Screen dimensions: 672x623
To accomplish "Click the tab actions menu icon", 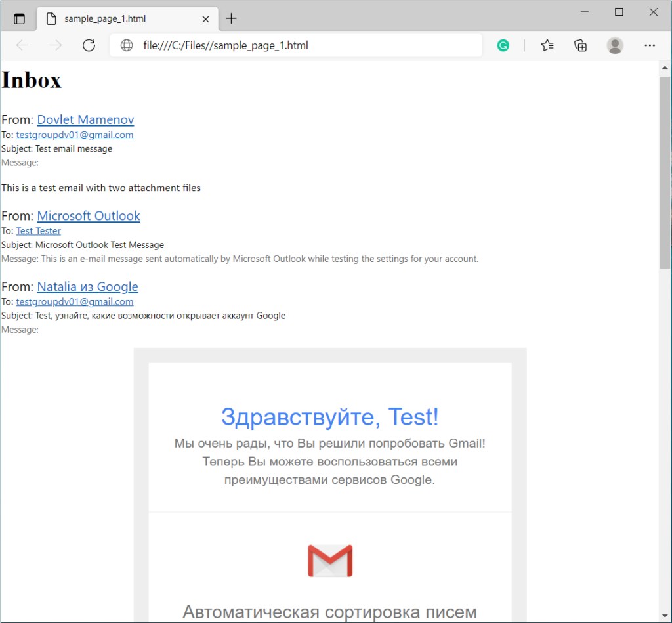I will coord(19,18).
